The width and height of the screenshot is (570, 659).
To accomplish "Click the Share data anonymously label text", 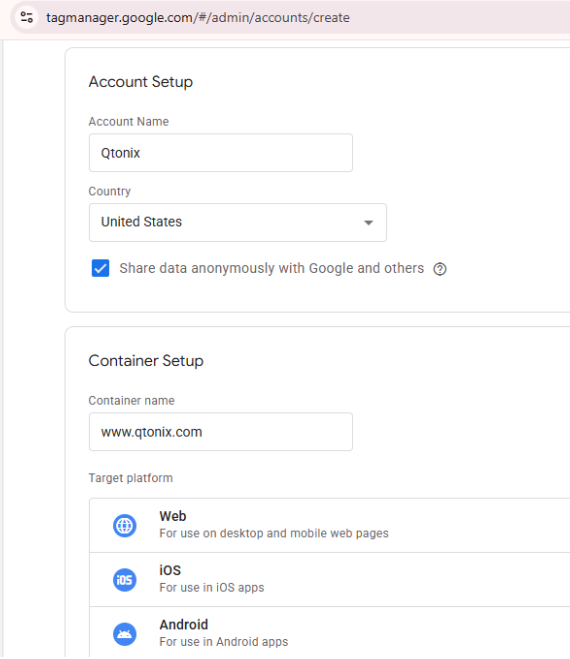I will click(x=272, y=268).
